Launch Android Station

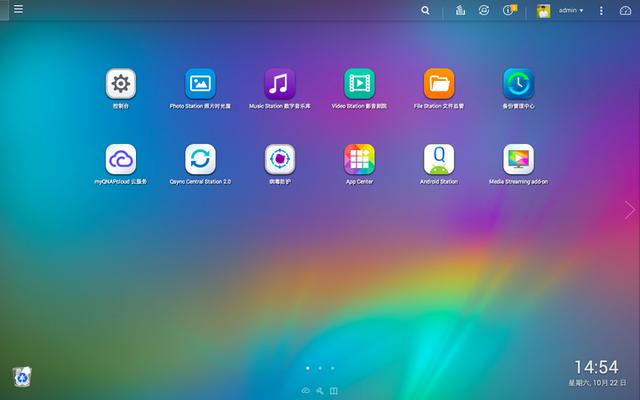[439, 159]
